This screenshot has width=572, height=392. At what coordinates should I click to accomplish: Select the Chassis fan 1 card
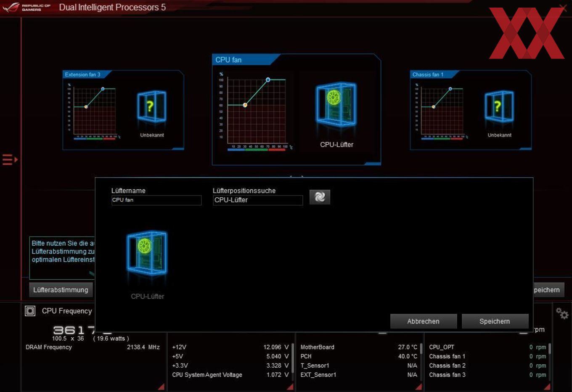[x=471, y=110]
